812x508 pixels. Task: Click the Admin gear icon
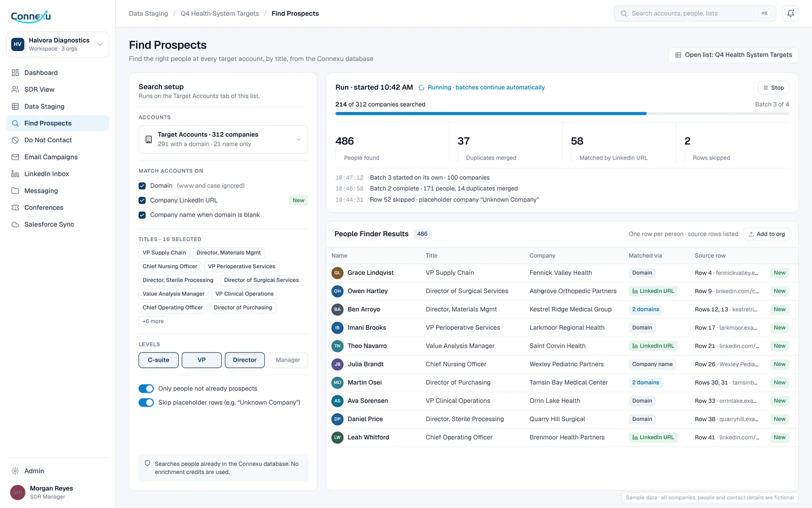coord(15,471)
